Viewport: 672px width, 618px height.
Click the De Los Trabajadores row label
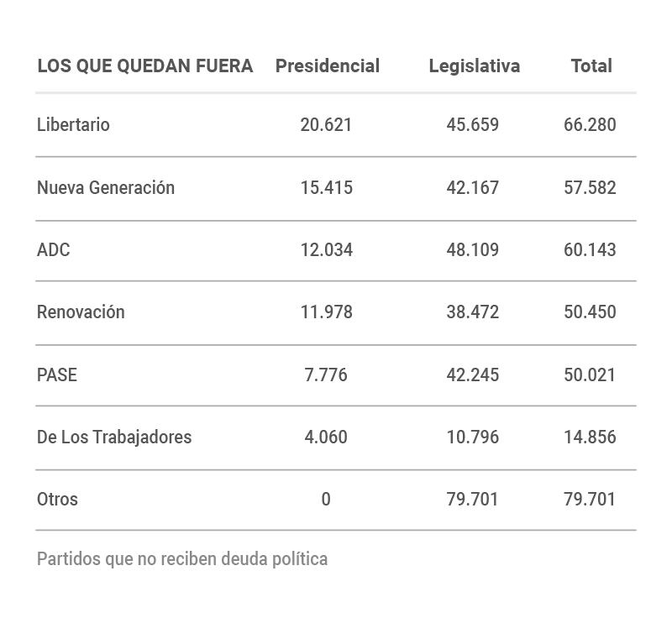click(x=114, y=437)
